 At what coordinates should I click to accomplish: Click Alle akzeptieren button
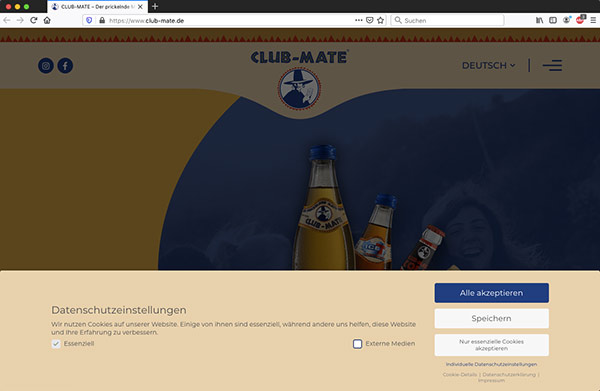point(492,293)
